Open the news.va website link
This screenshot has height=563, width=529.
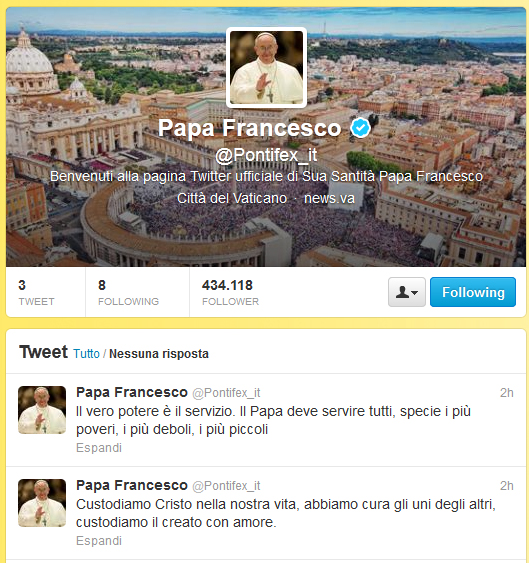pos(329,198)
